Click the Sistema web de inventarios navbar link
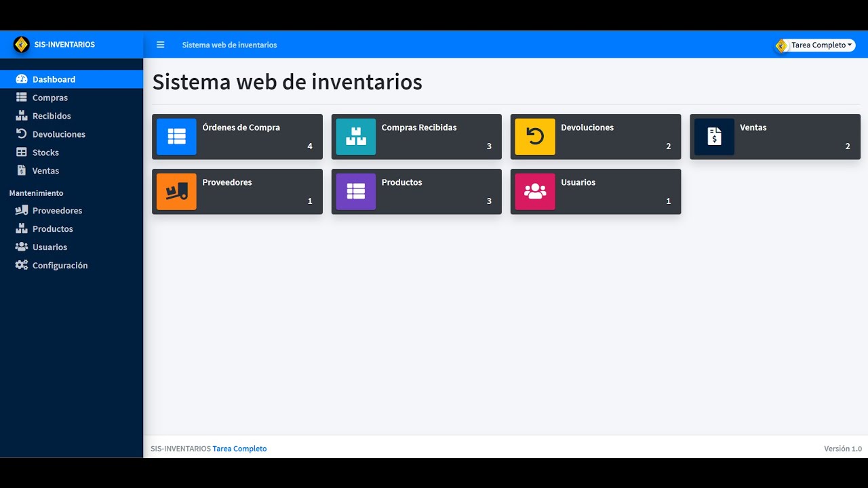Viewport: 868px width, 488px height. [229, 45]
